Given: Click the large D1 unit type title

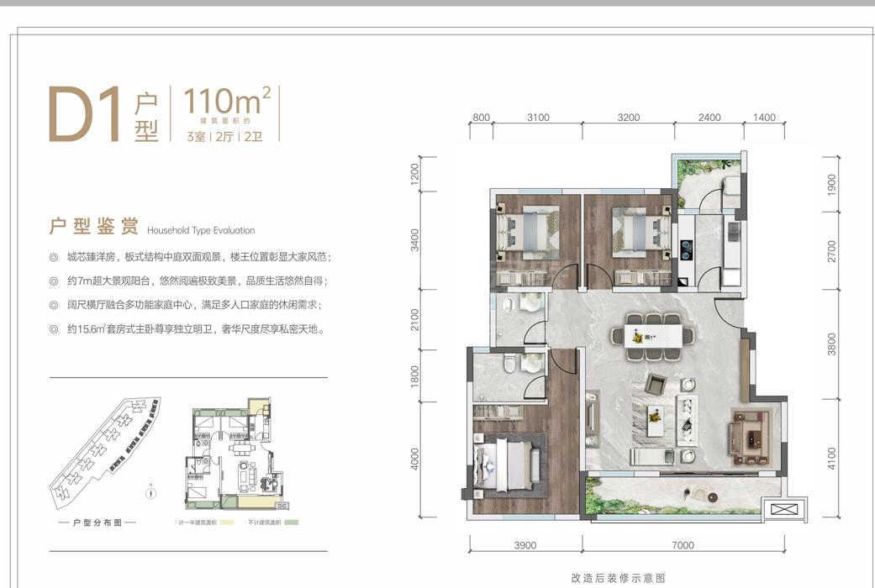Looking at the screenshot, I should [86, 113].
